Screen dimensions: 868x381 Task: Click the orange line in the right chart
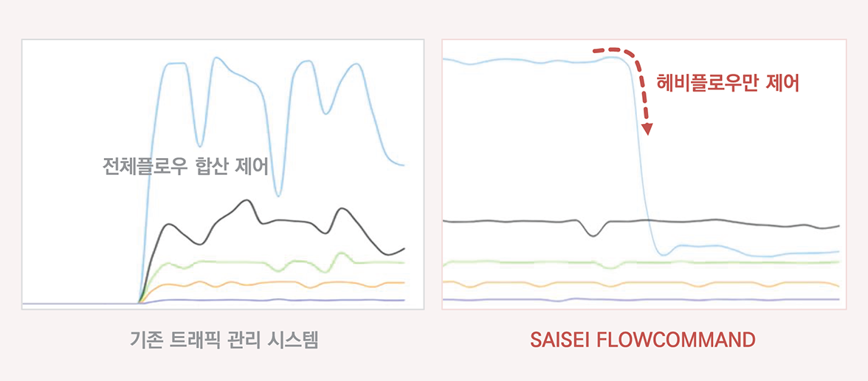[642, 283]
